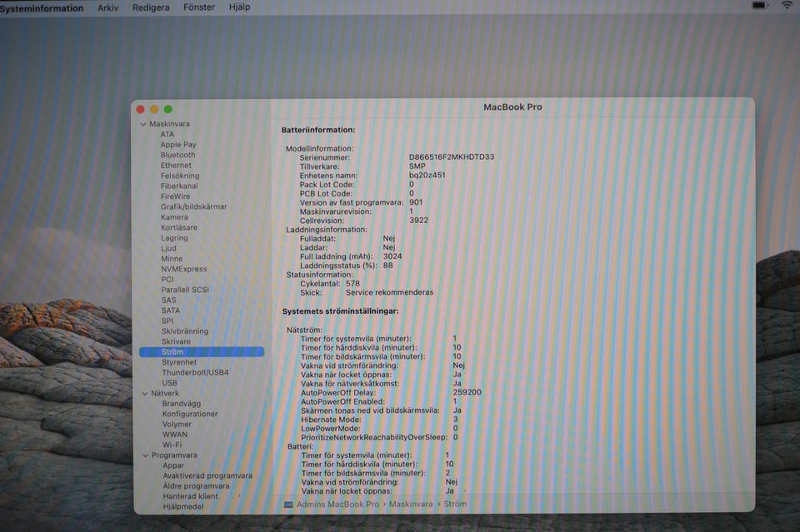Select Kamera in the sidebar

point(174,217)
